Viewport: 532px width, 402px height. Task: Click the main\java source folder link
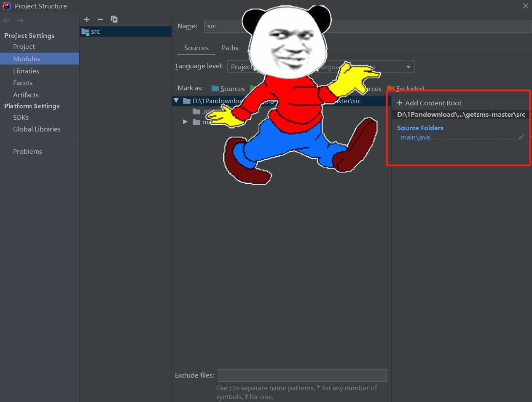tap(415, 137)
